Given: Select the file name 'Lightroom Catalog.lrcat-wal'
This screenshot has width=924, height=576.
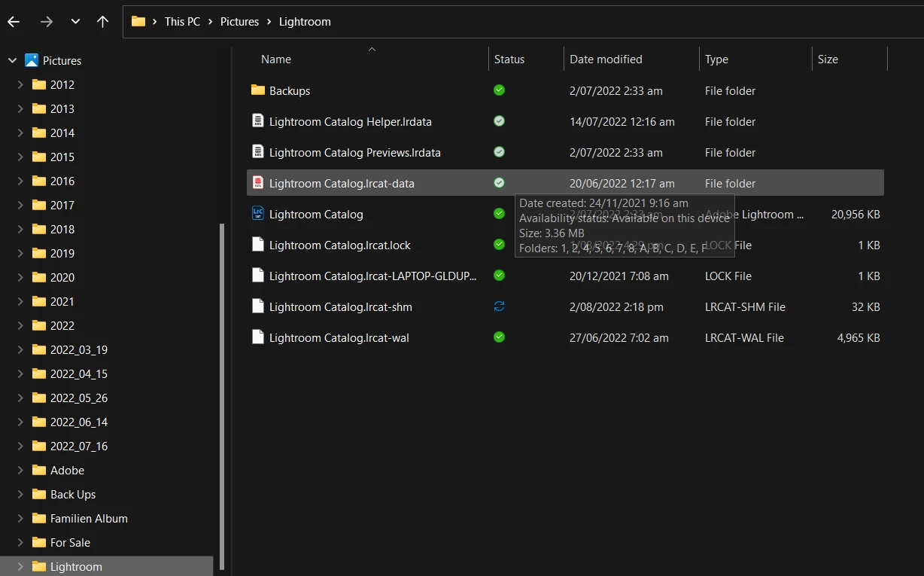Looking at the screenshot, I should (339, 338).
